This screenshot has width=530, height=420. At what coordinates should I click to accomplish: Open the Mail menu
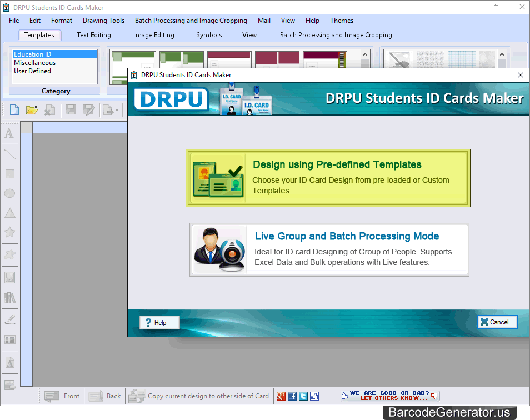[x=264, y=21]
